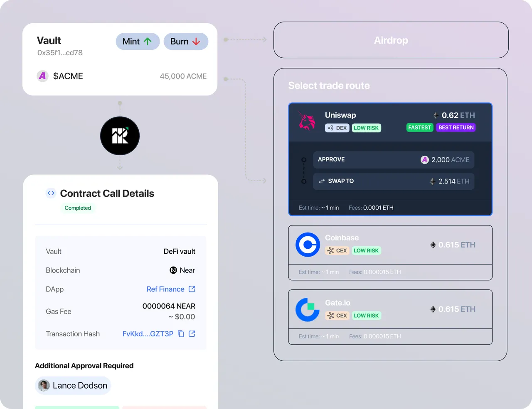Click Lance Dodson approver chip

point(73,385)
